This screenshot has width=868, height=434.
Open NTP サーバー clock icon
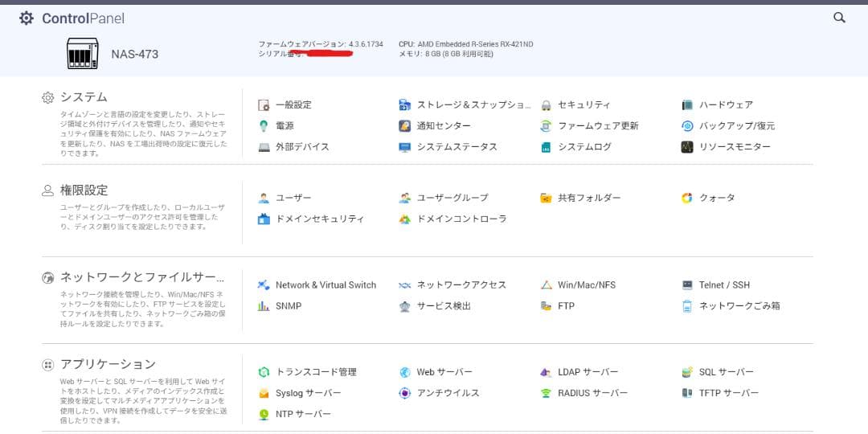click(264, 415)
